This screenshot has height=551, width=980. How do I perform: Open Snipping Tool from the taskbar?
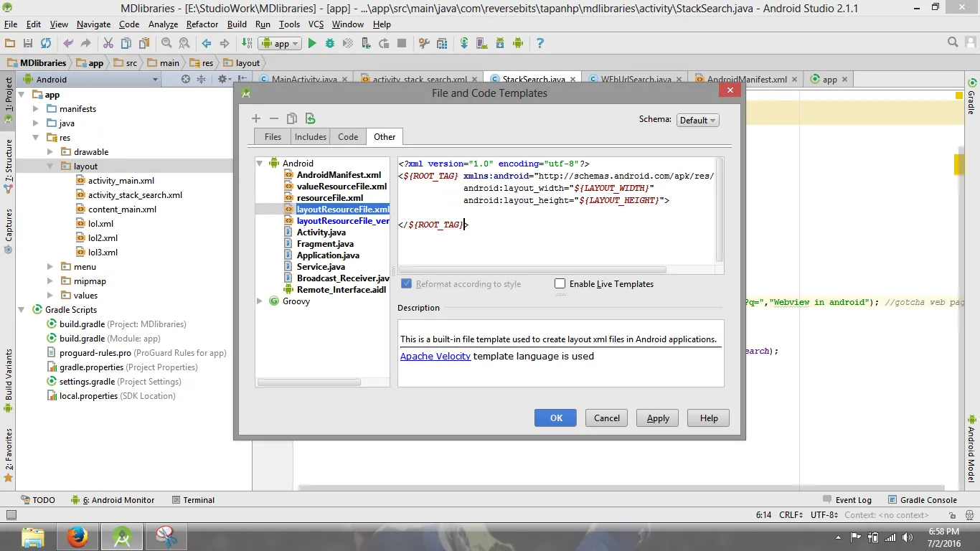166,536
